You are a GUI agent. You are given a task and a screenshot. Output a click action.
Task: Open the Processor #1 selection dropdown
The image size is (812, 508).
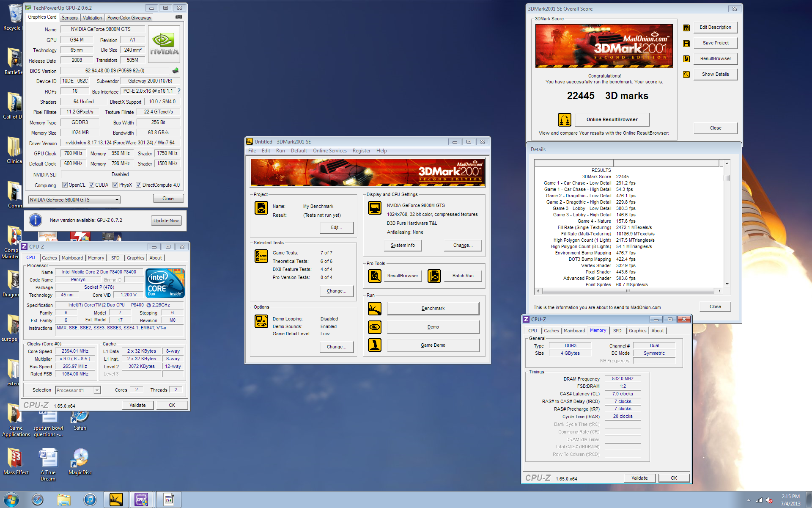pos(78,390)
